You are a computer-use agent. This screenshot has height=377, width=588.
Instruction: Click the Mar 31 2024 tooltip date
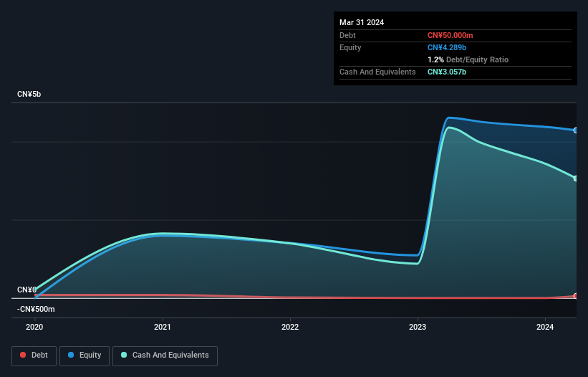tap(362, 22)
